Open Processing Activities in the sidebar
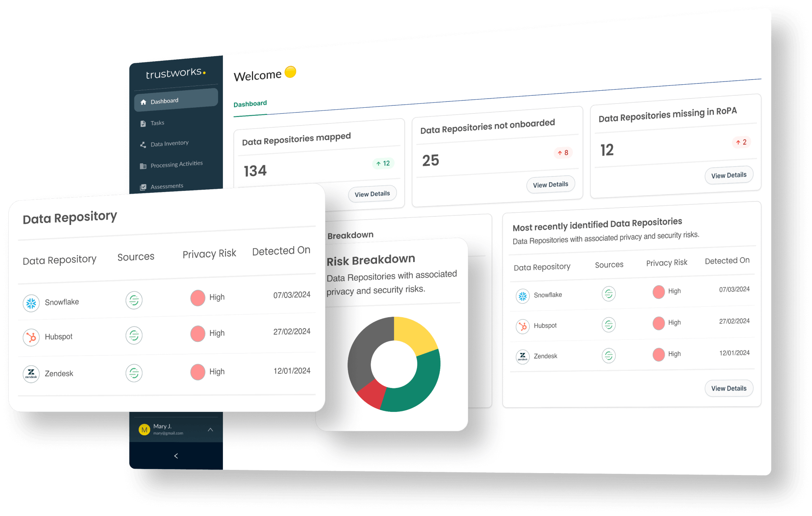Screen dimensions: 812x516 pyautogui.click(x=176, y=164)
